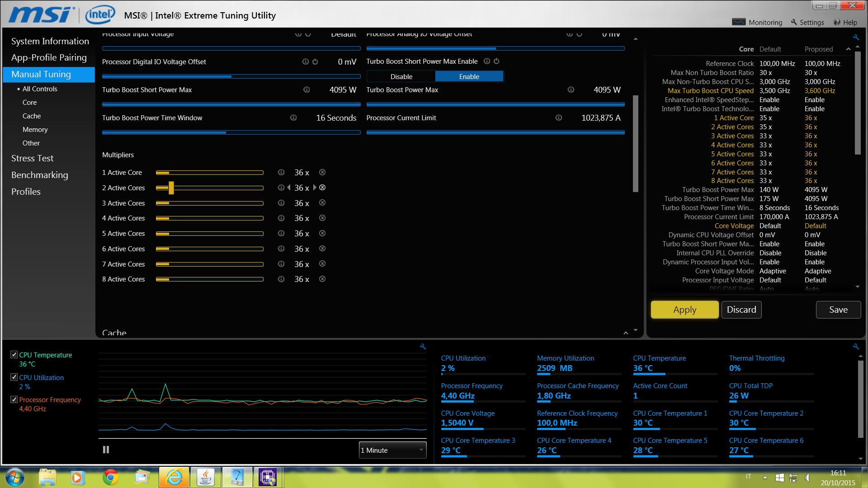Open Windows Start menu
The width and height of the screenshot is (868, 488).
click(14, 477)
